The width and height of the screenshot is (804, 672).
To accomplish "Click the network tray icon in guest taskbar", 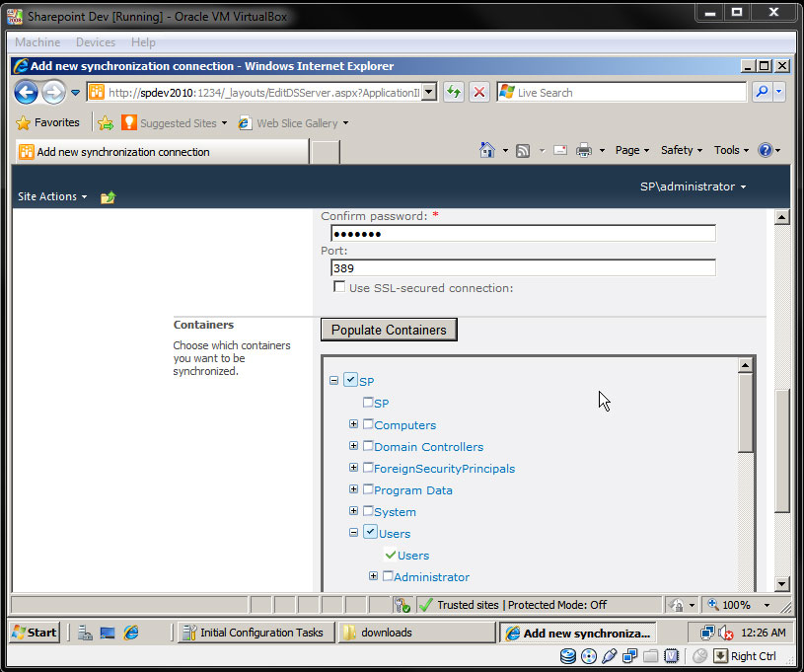I will (707, 633).
